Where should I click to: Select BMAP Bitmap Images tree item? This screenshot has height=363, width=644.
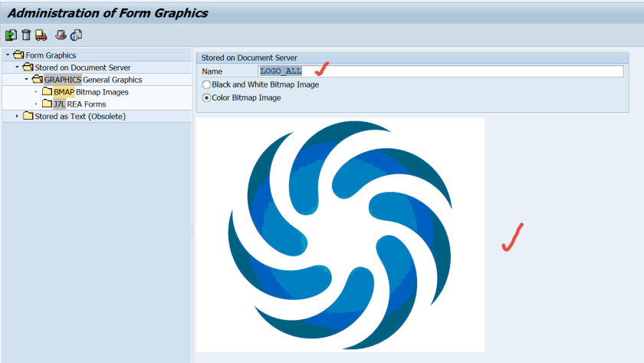90,92
